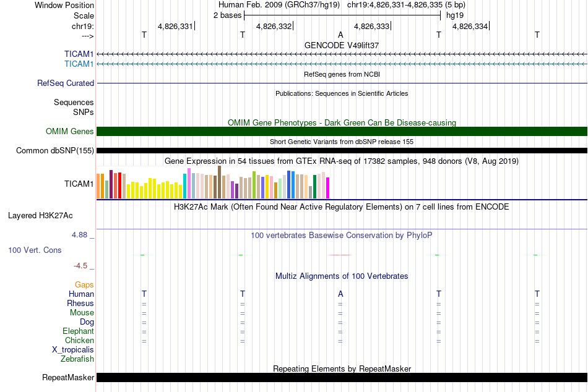Click coordinate label 4,826,334
The width and height of the screenshot is (588, 392).
pos(470,26)
